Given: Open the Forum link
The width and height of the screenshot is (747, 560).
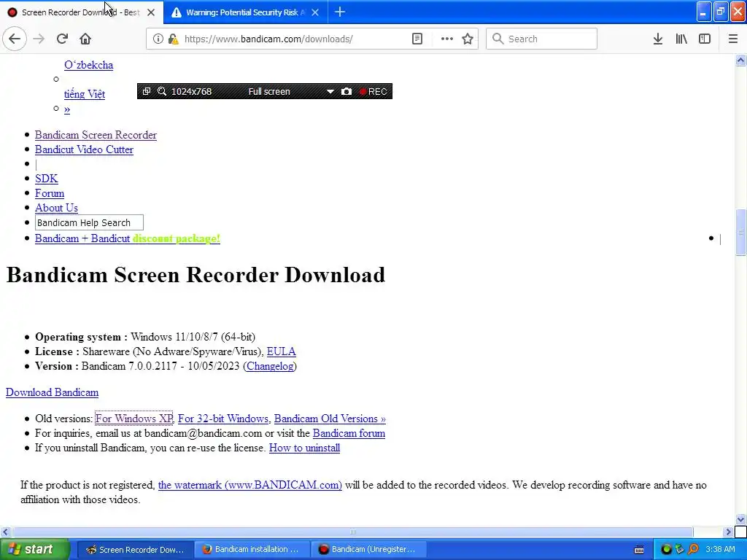Looking at the screenshot, I should [50, 193].
